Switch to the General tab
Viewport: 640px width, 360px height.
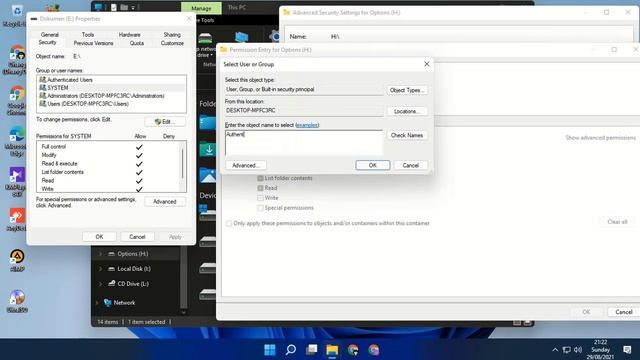(50, 35)
